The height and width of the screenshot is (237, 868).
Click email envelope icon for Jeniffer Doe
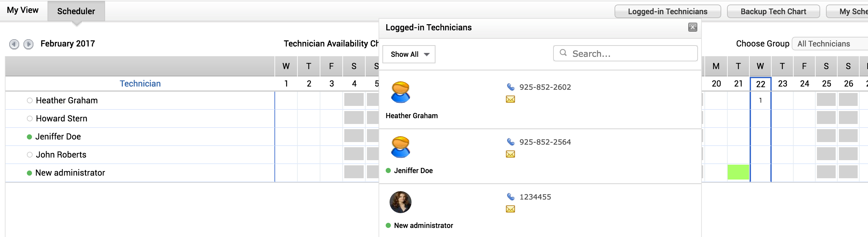pyautogui.click(x=510, y=154)
